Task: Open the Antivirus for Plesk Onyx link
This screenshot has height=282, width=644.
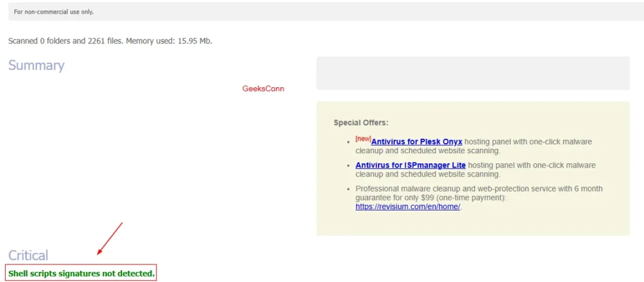Action: (x=416, y=142)
